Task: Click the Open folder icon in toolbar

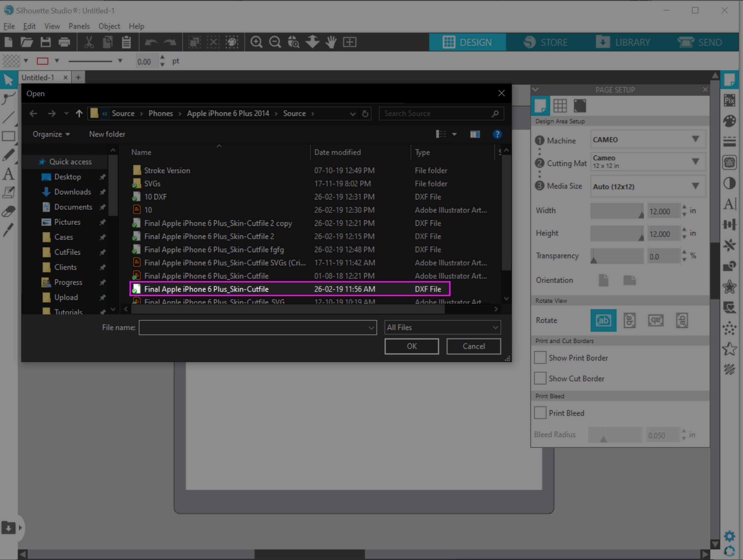Action: coord(26,42)
